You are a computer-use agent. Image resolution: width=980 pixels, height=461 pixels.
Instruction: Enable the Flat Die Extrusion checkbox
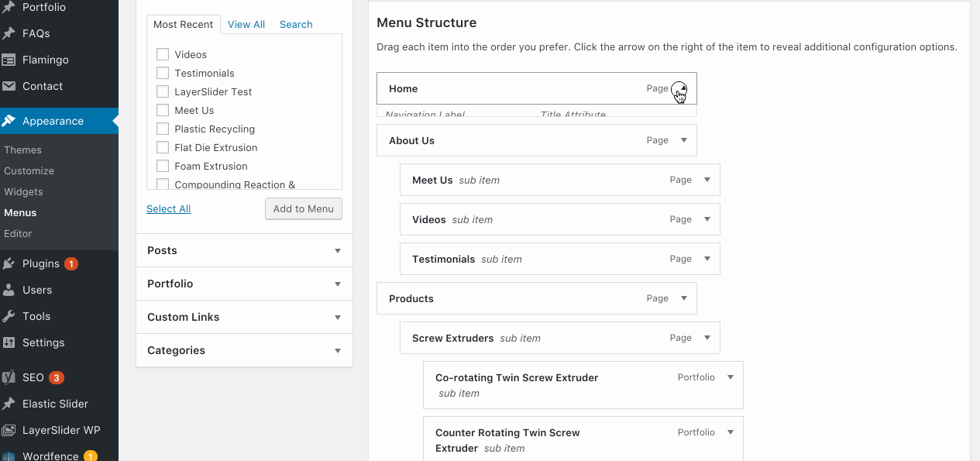pyautogui.click(x=163, y=147)
